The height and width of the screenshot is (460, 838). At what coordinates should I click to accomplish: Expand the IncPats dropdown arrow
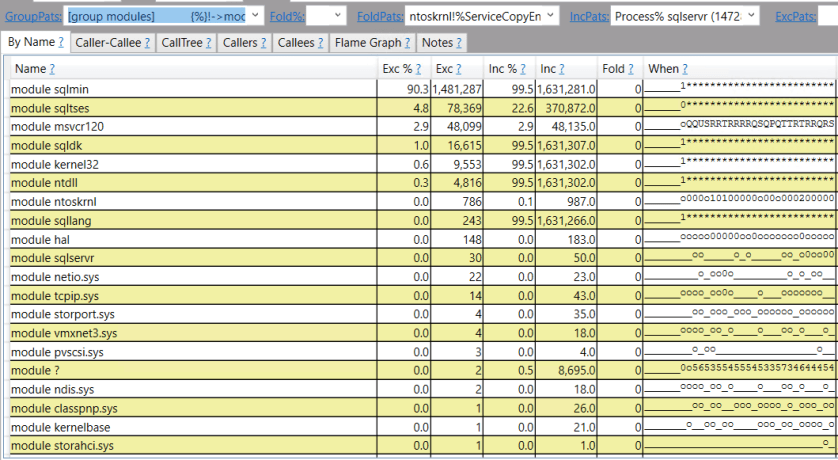[751, 15]
